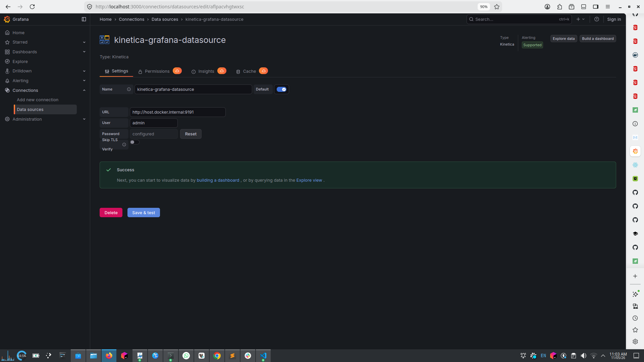
Task: Click the Delete button
Action: (111, 213)
